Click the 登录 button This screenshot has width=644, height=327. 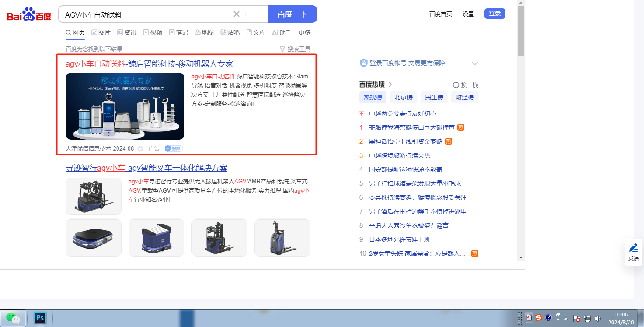tap(495, 14)
